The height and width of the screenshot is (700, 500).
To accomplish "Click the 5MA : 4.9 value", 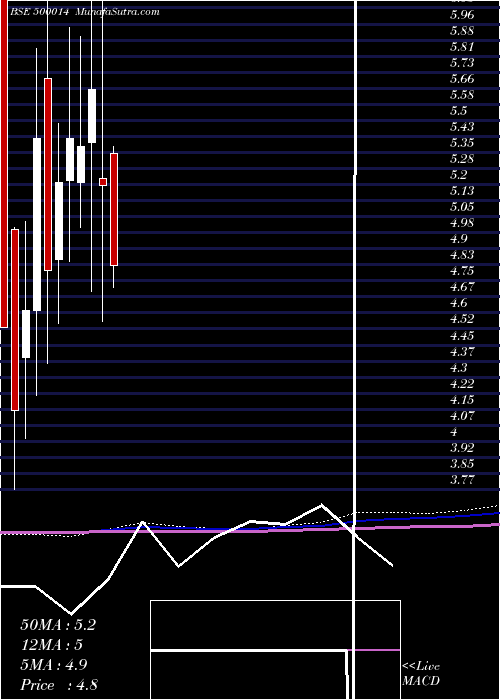I will (54, 665).
